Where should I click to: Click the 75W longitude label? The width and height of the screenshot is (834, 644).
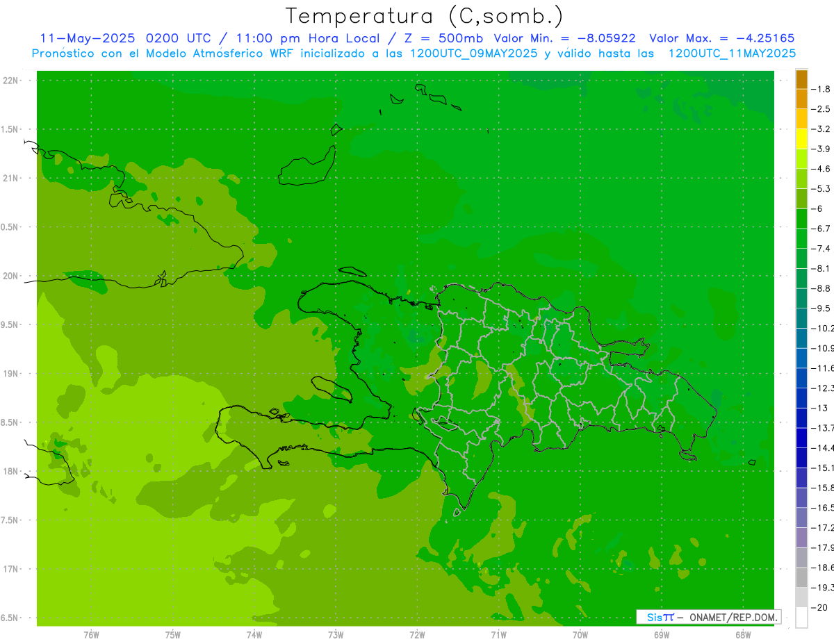click(x=173, y=635)
